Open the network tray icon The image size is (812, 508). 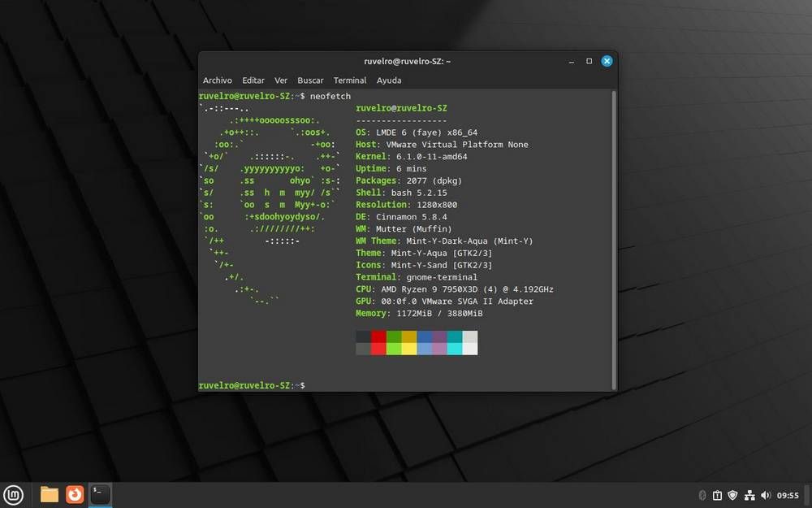coord(750,495)
